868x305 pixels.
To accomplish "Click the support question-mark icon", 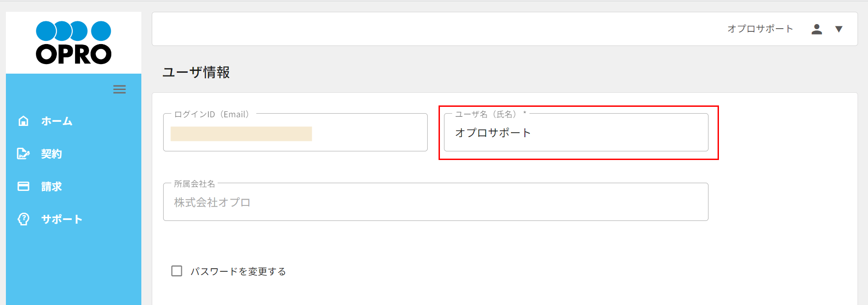I will (23, 219).
